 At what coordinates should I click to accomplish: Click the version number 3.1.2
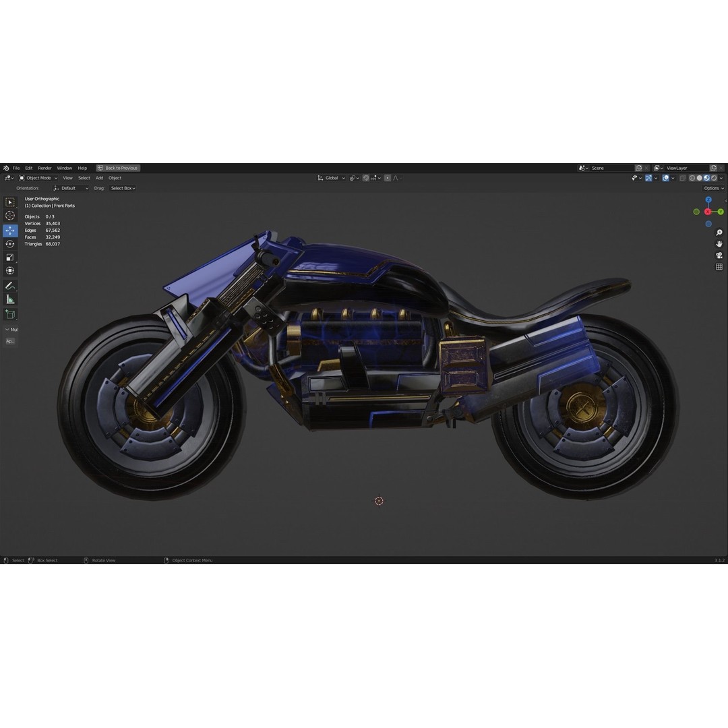tap(719, 560)
